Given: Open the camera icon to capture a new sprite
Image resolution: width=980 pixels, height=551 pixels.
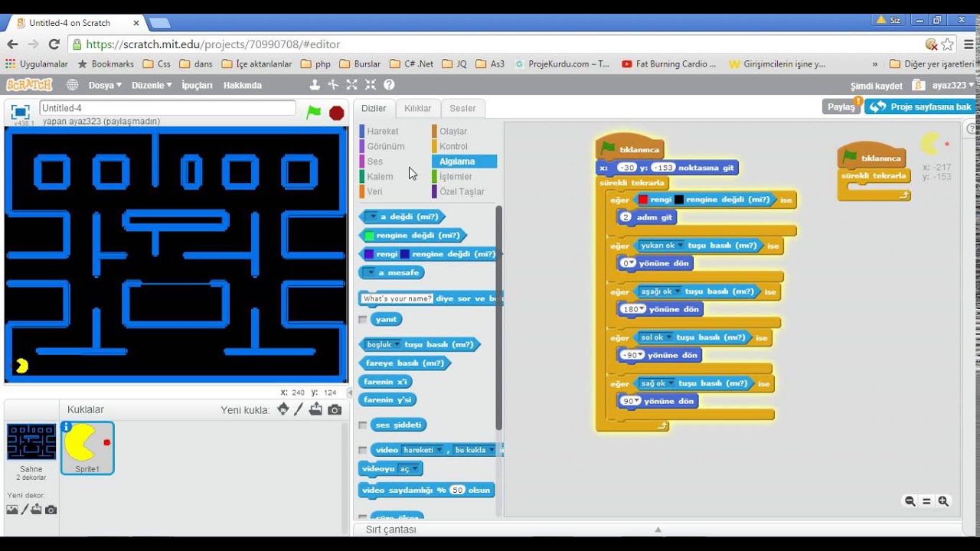Looking at the screenshot, I should point(335,409).
